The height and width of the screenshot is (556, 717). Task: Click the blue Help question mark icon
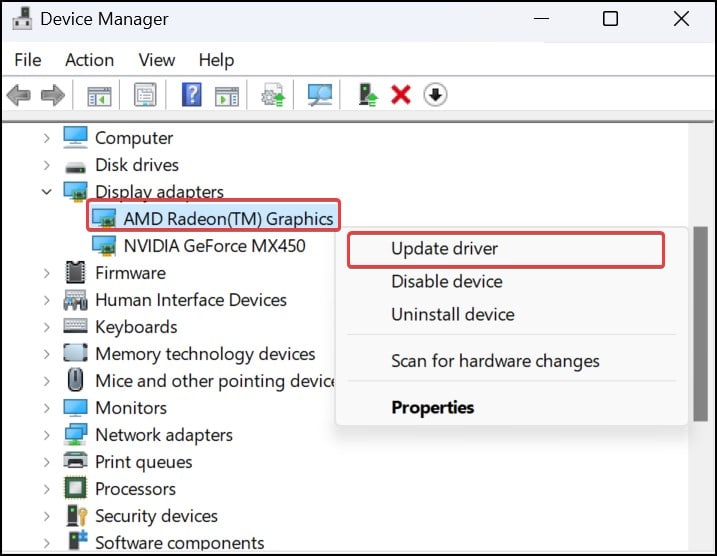pos(192,95)
